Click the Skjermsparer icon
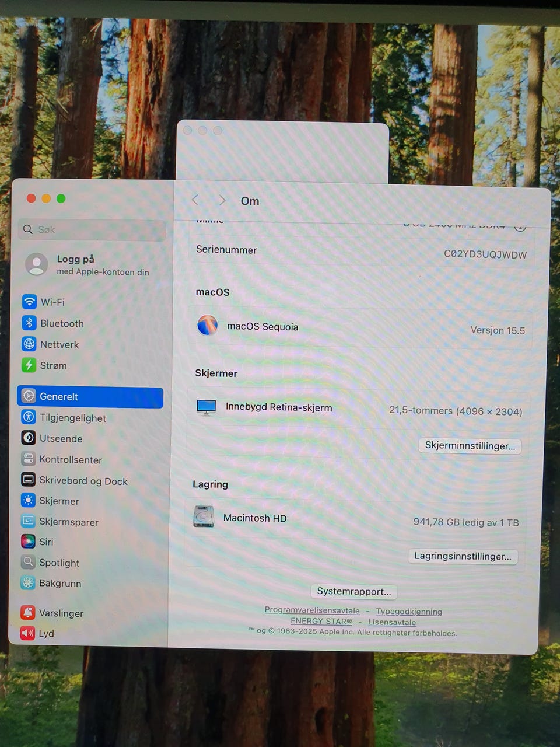The height and width of the screenshot is (747, 560). click(28, 521)
